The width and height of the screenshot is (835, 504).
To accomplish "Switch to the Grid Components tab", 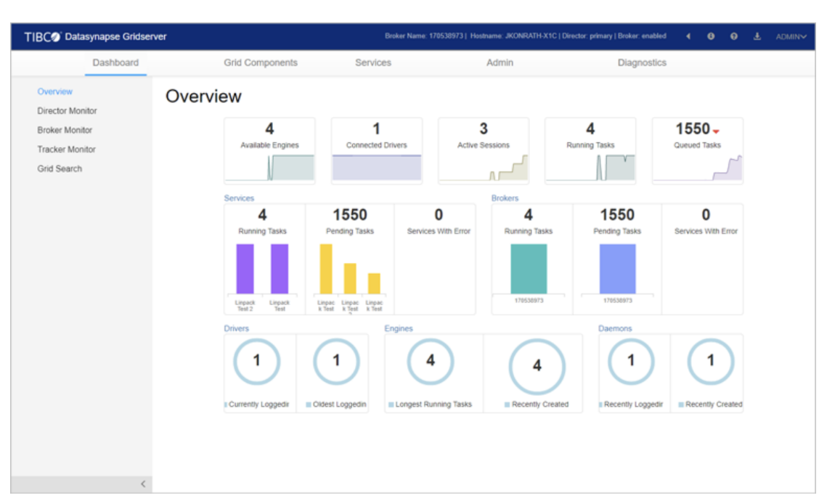I will tap(261, 63).
